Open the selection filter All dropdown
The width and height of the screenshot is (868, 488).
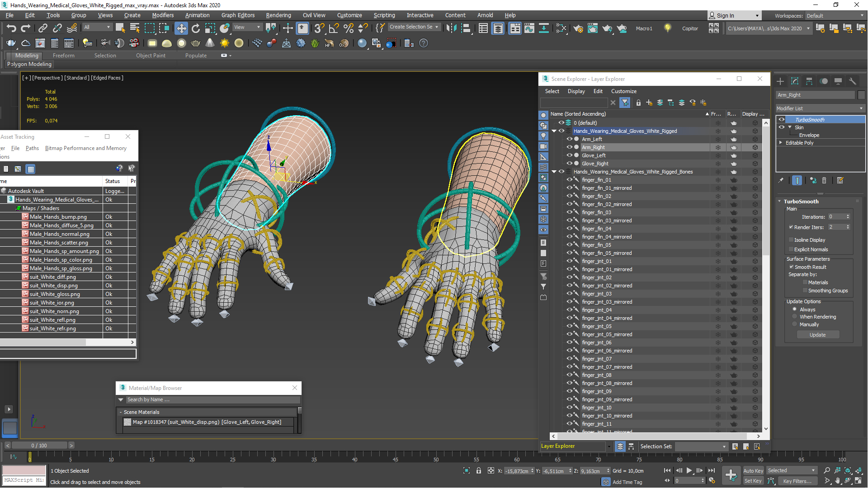pyautogui.click(x=97, y=27)
